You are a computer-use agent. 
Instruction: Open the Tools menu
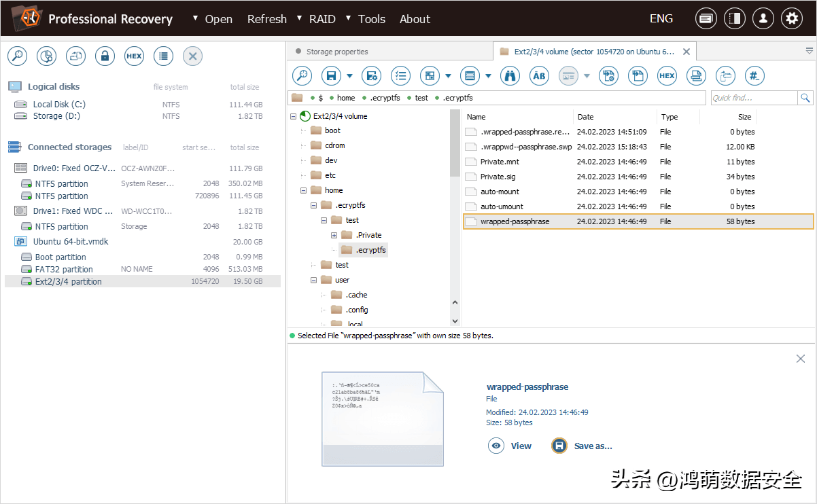tap(371, 19)
